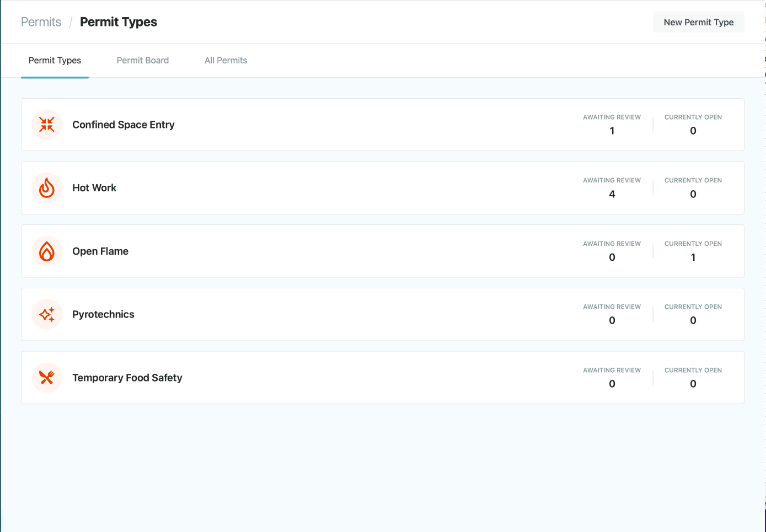Open the Hot Work permit type
The width and height of the screenshot is (766, 532).
click(94, 188)
